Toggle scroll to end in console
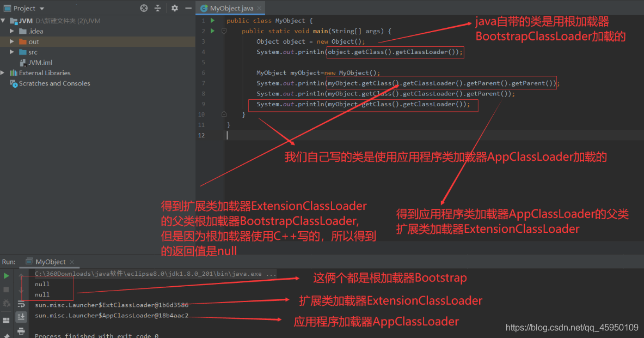The image size is (644, 338). [x=21, y=317]
